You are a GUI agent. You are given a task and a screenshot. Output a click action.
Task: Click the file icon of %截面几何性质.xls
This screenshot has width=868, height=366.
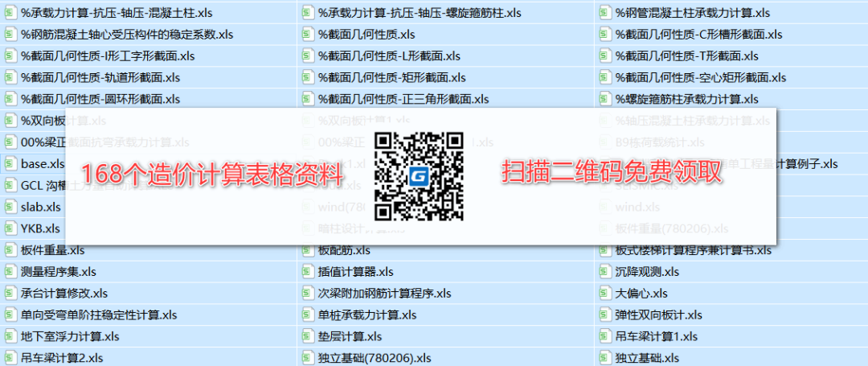coord(308,35)
